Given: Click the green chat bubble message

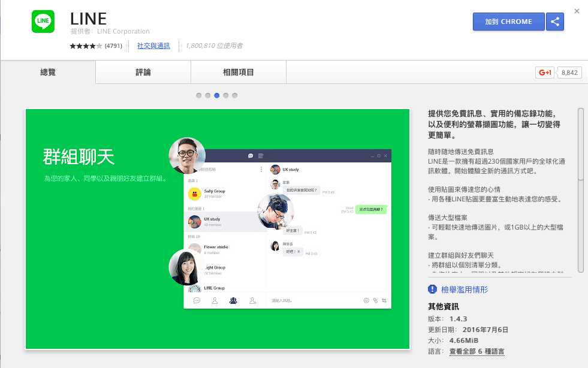Looking at the screenshot, I should (x=371, y=210).
